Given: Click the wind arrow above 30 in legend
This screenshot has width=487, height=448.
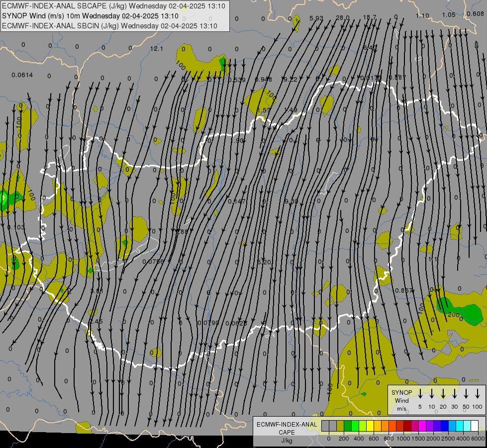Looking at the screenshot, I should pyautogui.click(x=455, y=394).
